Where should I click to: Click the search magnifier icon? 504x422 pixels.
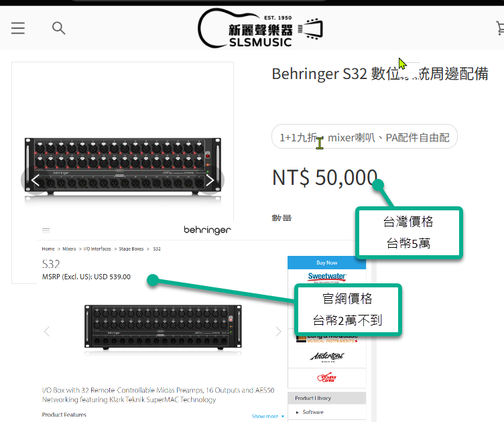point(59,28)
